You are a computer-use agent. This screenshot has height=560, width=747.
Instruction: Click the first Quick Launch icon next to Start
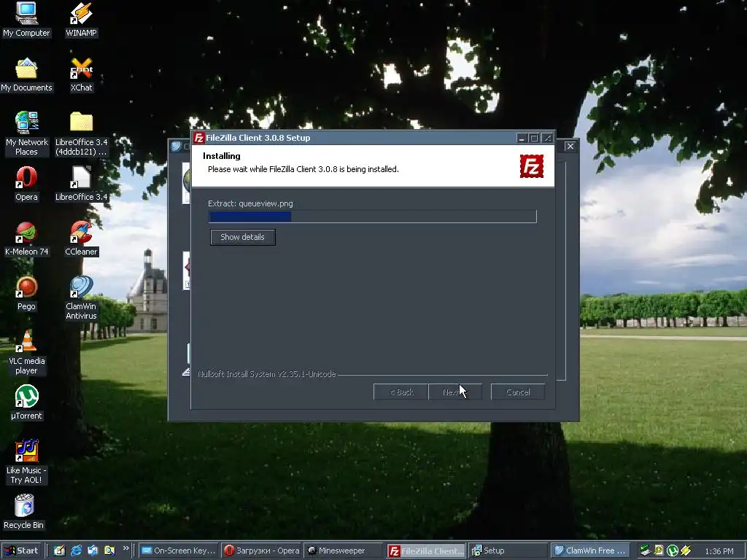click(60, 551)
